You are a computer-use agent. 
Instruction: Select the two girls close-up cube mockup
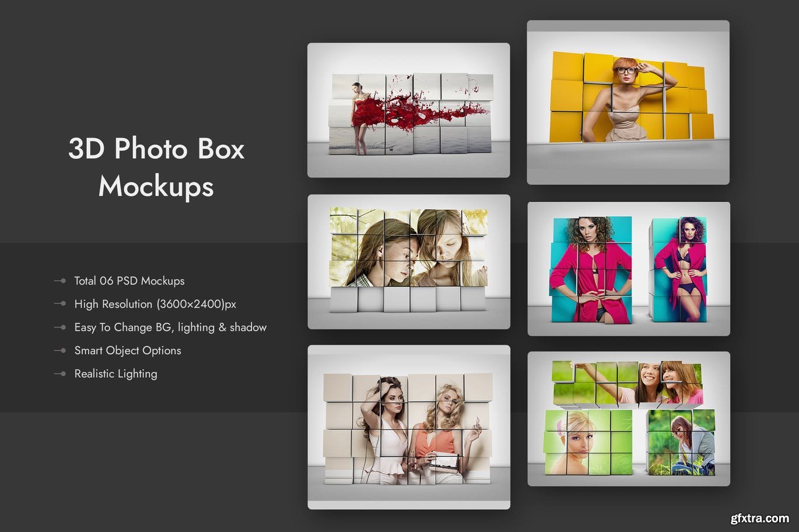coord(408,262)
